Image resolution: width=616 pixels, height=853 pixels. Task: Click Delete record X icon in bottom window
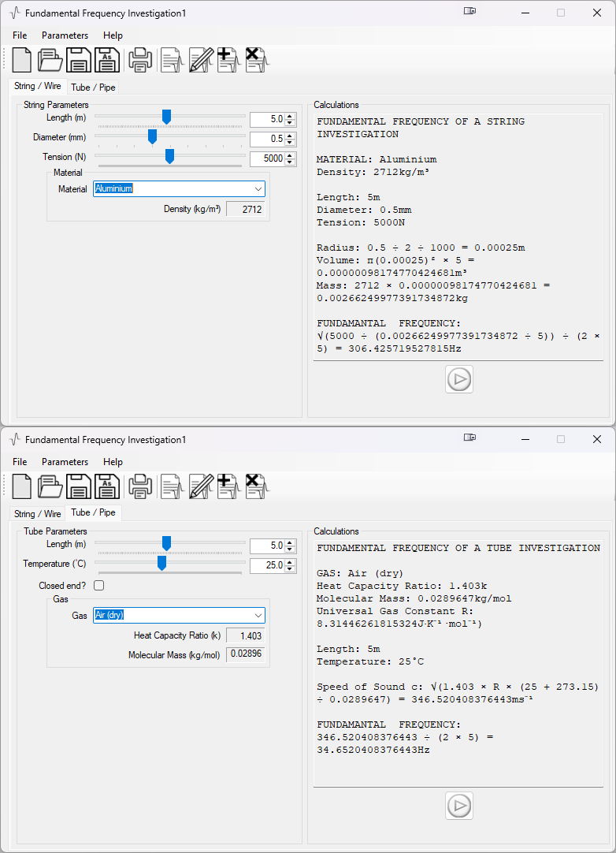(254, 486)
